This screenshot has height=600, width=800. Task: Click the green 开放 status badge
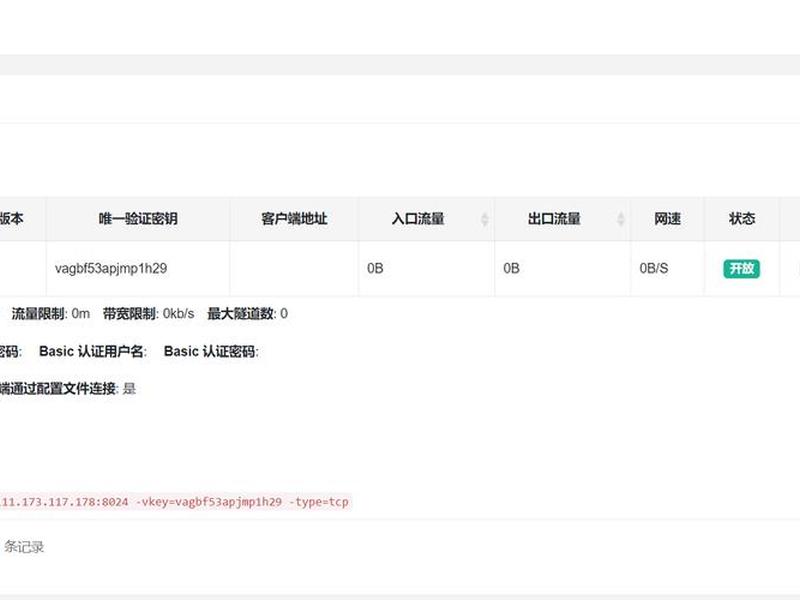coord(741,268)
